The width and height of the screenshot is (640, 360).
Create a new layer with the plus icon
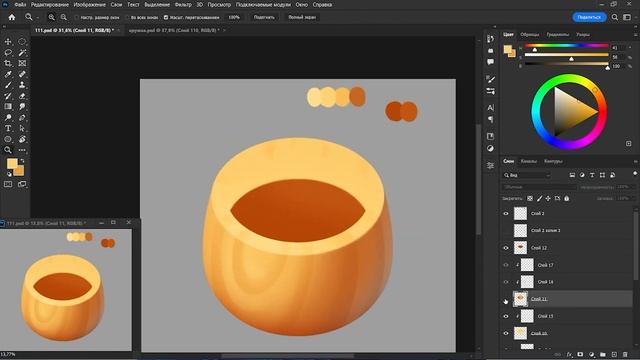click(614, 354)
